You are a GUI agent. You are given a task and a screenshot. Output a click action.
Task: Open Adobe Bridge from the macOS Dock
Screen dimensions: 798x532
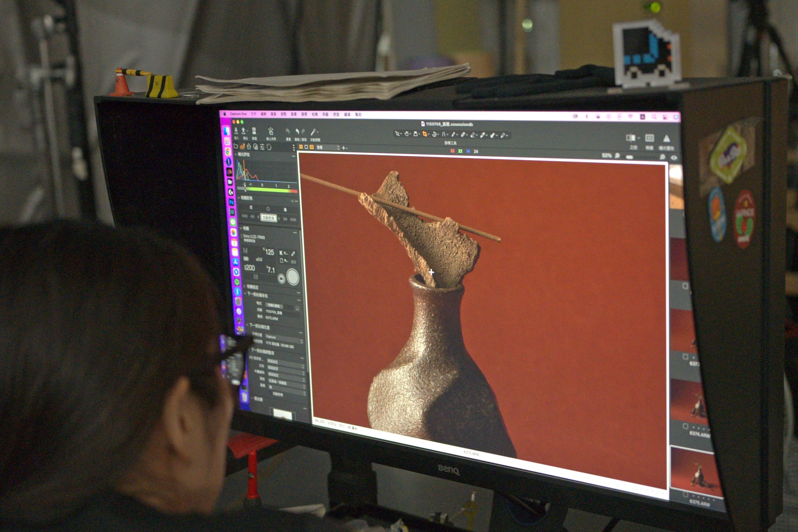[x=230, y=182]
